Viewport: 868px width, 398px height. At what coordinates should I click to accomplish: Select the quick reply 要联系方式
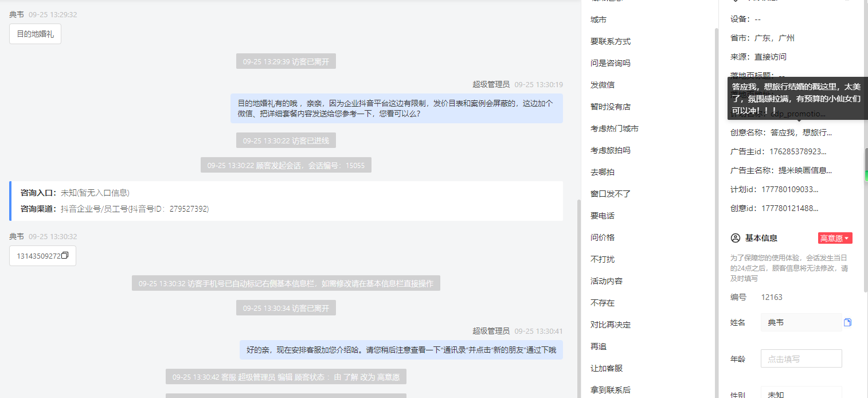click(x=611, y=41)
